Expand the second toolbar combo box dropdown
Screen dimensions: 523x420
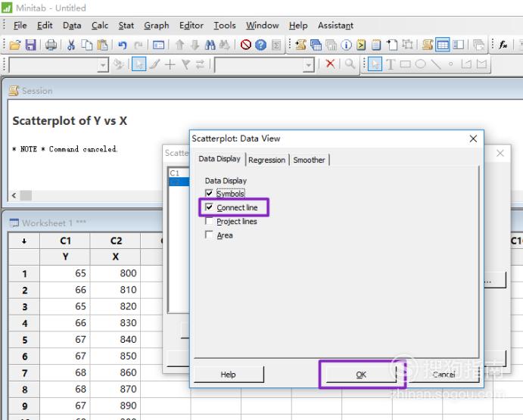[x=309, y=65]
